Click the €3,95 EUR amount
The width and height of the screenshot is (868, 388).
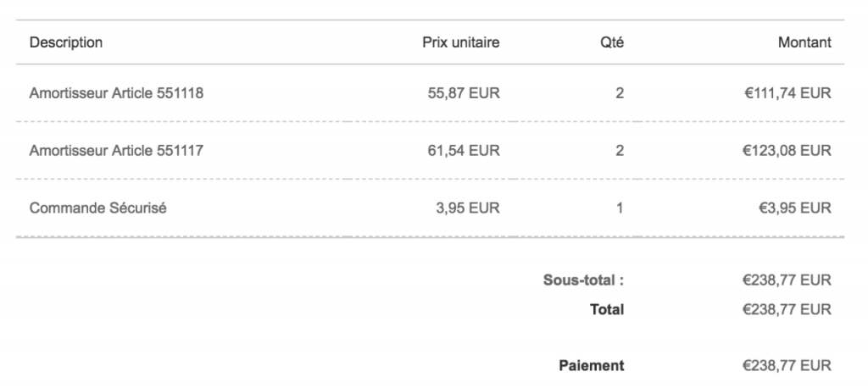tap(795, 208)
